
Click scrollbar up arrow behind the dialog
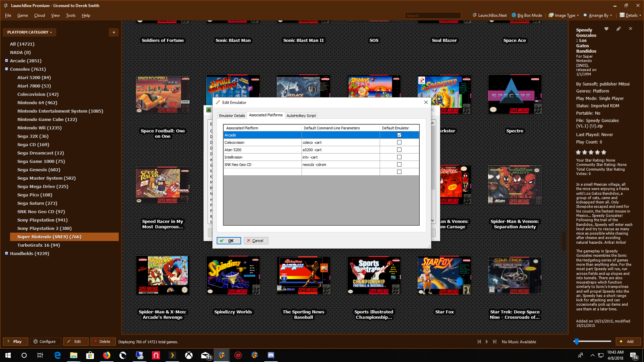click(x=433, y=123)
